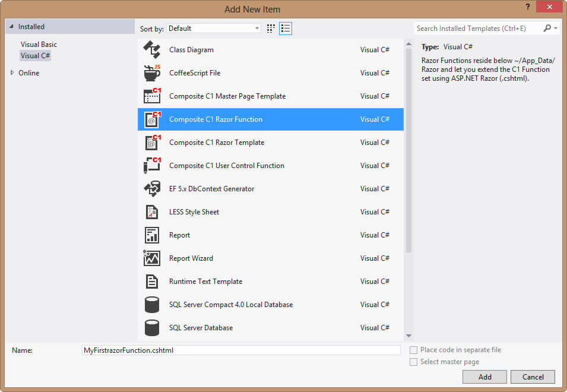Screen dimensions: 567x392
Task: Click the SQL Server Database icon
Action: (x=152, y=328)
